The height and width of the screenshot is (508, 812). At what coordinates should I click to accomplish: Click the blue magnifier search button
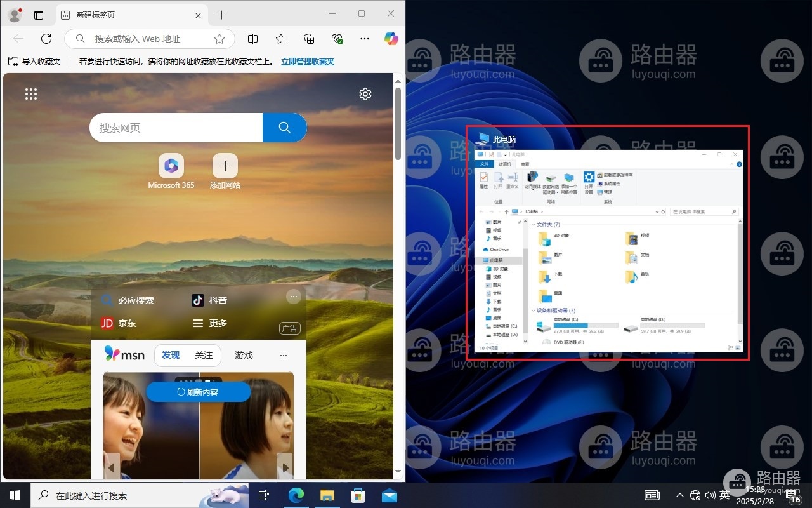click(x=284, y=128)
